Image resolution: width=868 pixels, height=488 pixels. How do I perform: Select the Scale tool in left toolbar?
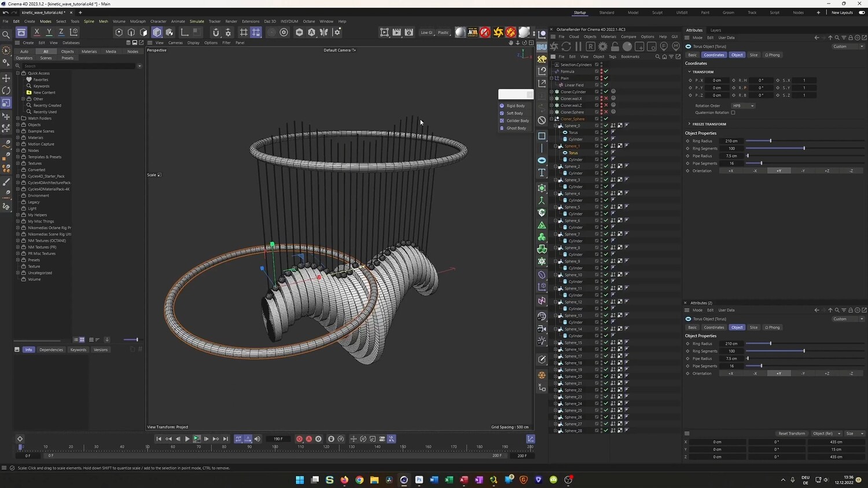coord(6,103)
